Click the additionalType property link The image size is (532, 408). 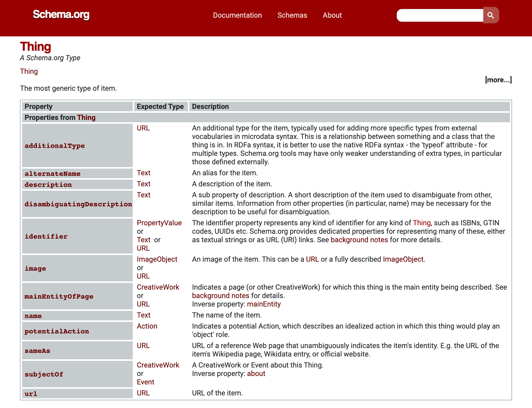(55, 145)
